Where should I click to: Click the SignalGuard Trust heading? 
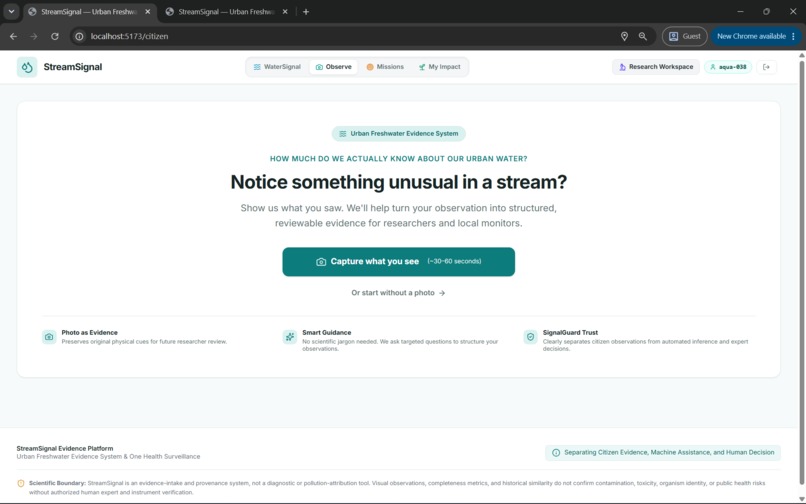[x=570, y=333]
